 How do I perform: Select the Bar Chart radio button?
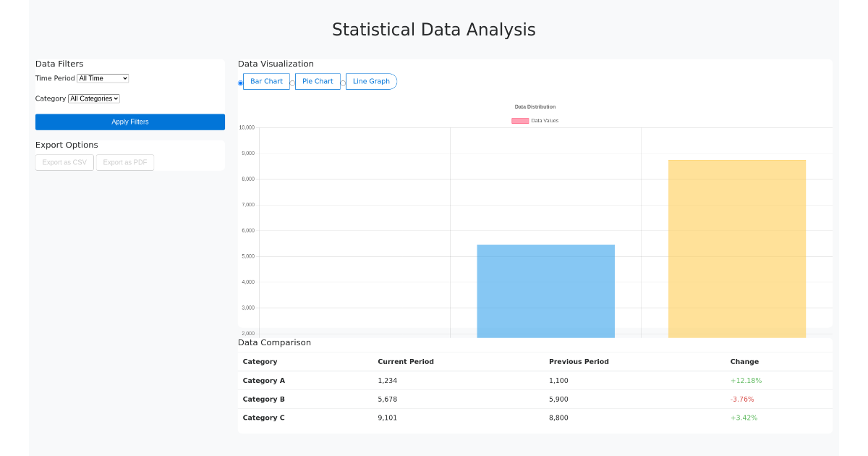tap(240, 82)
